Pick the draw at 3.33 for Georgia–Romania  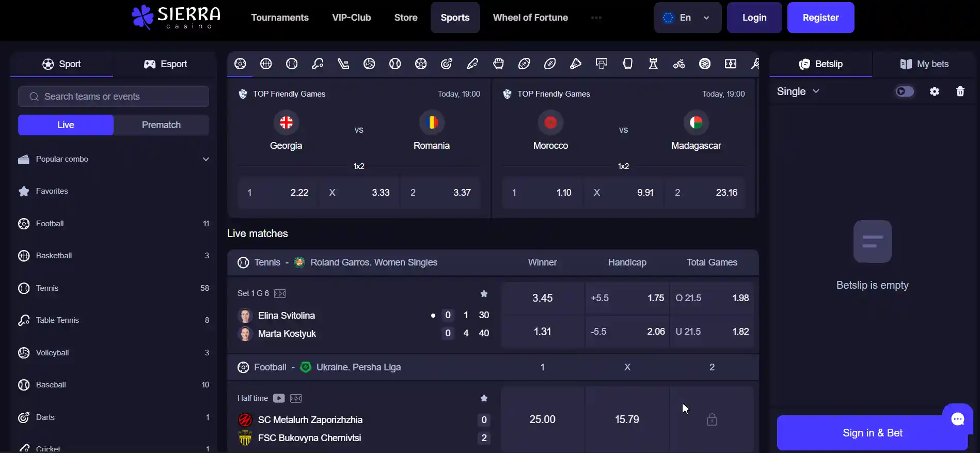(359, 193)
